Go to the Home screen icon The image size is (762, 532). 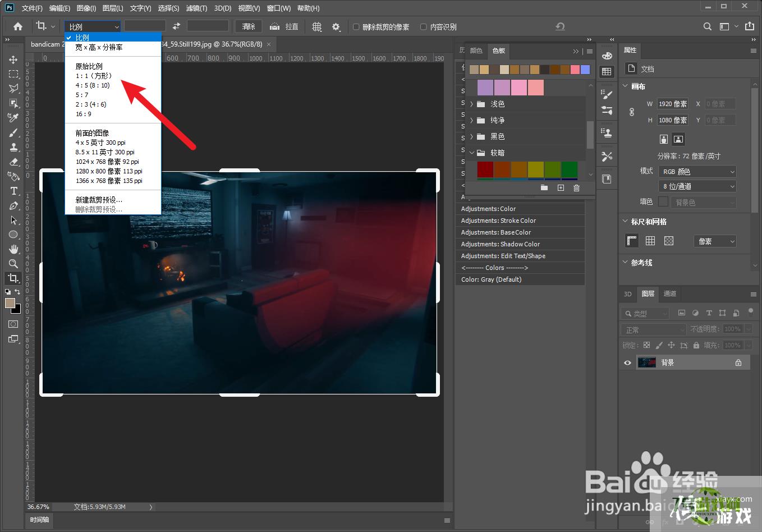pyautogui.click(x=18, y=26)
